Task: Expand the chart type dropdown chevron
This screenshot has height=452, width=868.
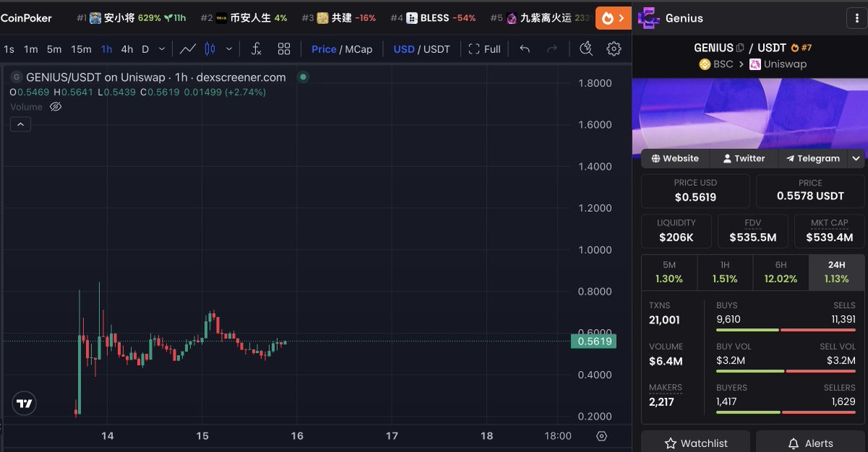Action: pyautogui.click(x=229, y=49)
